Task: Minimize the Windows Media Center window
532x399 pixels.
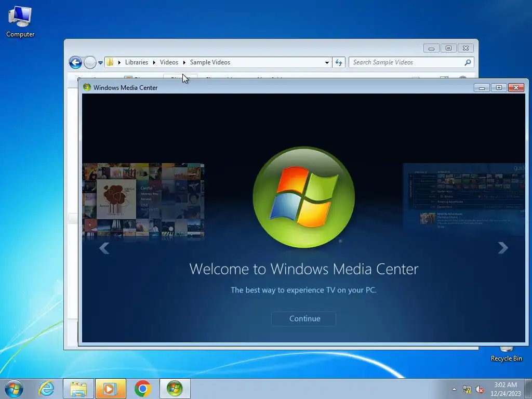Action: (482, 88)
